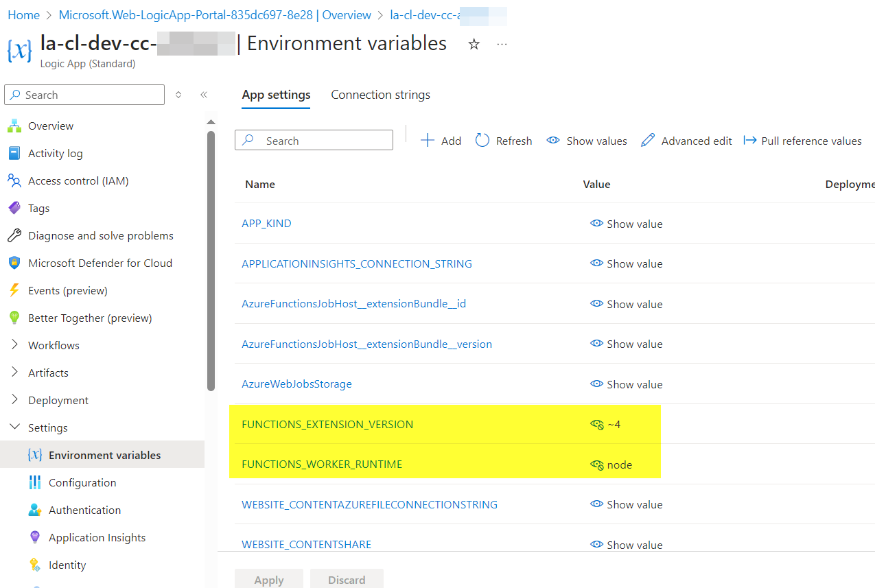Open Tags in sidebar
The height and width of the screenshot is (588, 875).
point(38,208)
